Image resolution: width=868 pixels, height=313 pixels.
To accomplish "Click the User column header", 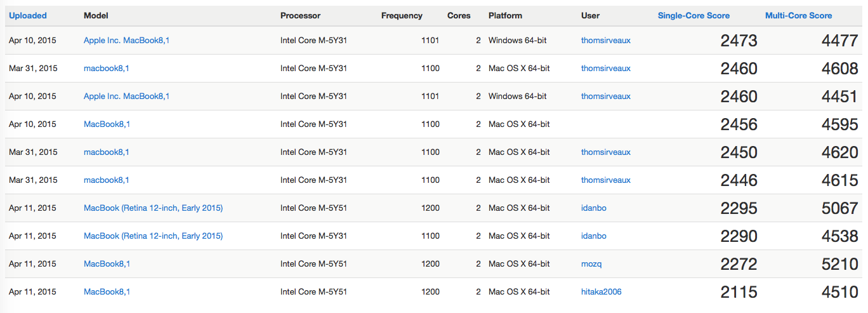I will [590, 15].
